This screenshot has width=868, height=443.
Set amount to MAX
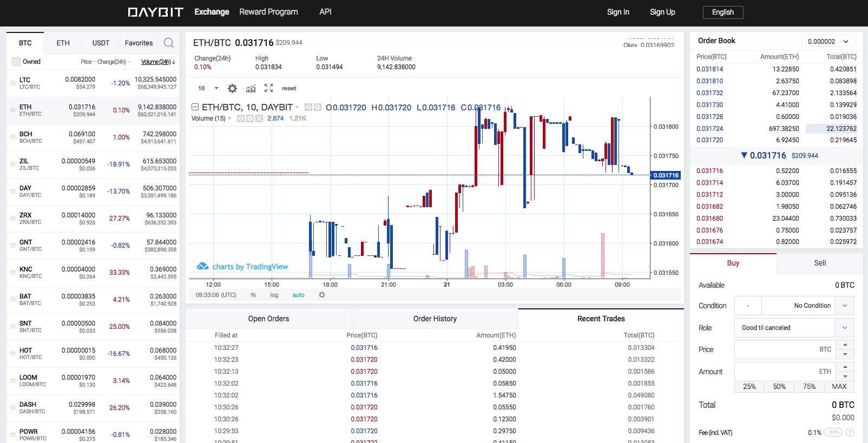click(x=839, y=386)
